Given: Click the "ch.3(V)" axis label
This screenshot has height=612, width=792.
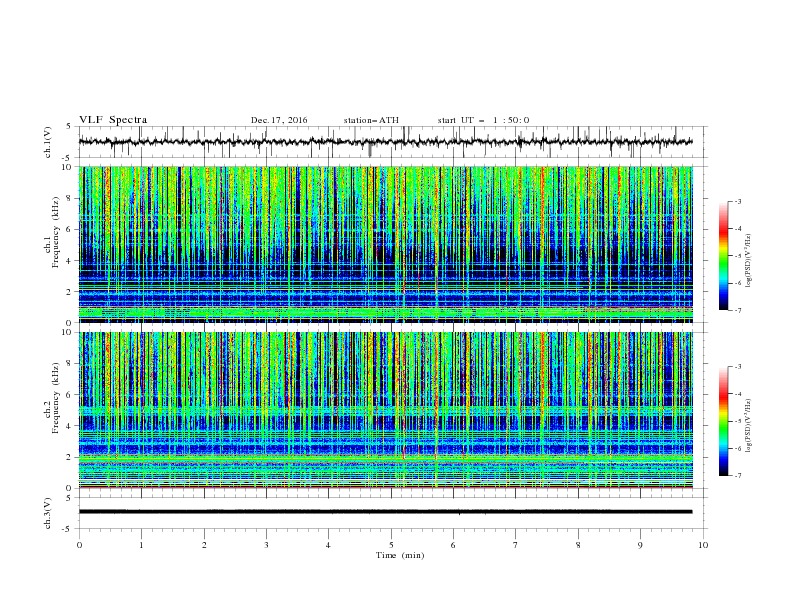Looking at the screenshot, I should coord(48,513).
